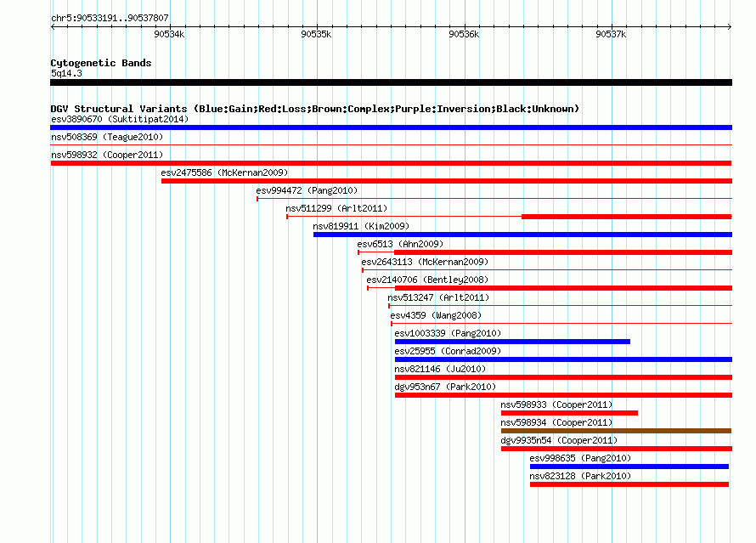Open esv994472 (Pang2010) variant label
756x543 pixels.
click(x=307, y=190)
